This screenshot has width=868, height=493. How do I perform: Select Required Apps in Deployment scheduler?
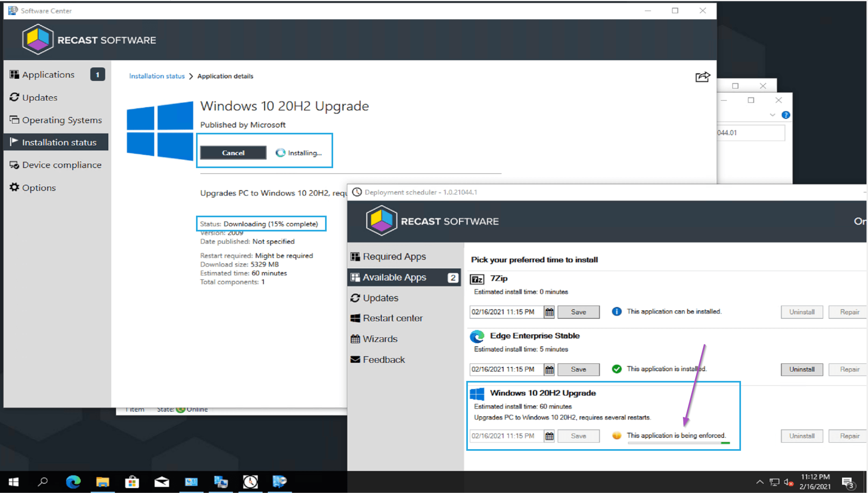pyautogui.click(x=394, y=257)
